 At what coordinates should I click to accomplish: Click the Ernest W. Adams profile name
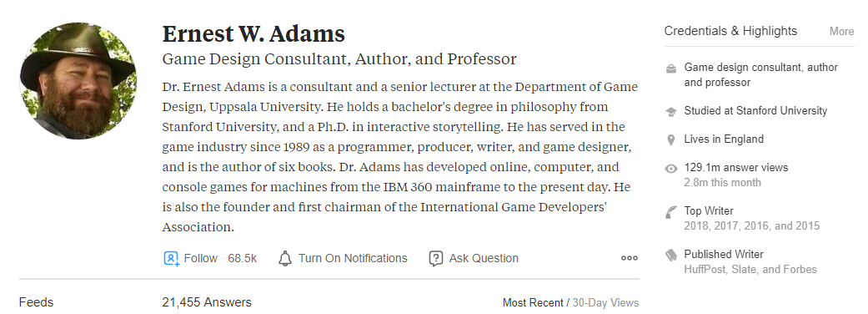(253, 34)
